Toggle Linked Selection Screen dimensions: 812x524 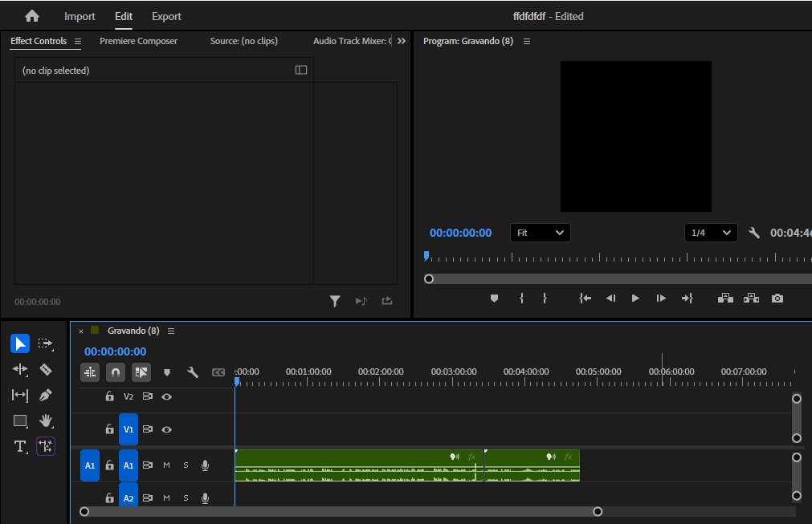(x=141, y=372)
